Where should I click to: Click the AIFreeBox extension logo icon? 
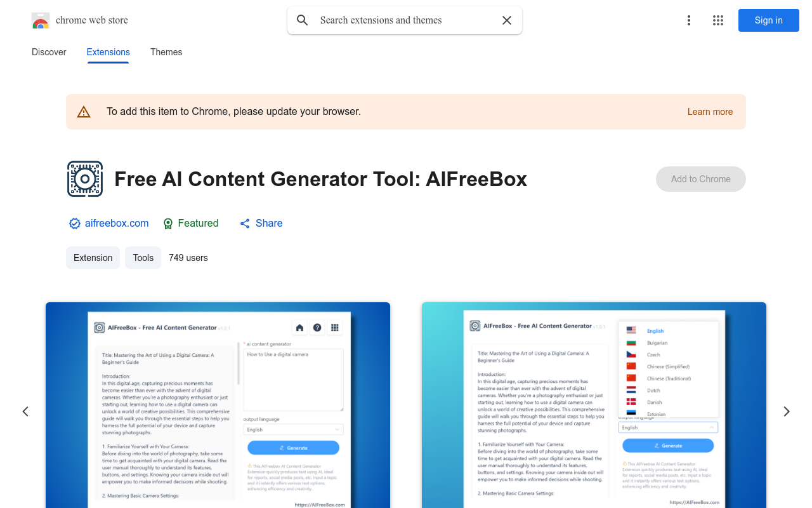(85, 179)
